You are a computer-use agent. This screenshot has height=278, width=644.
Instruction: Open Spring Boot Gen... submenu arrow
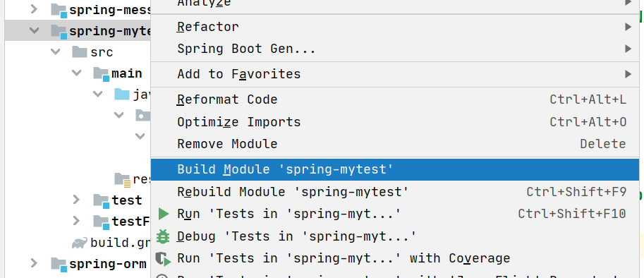click(628, 49)
